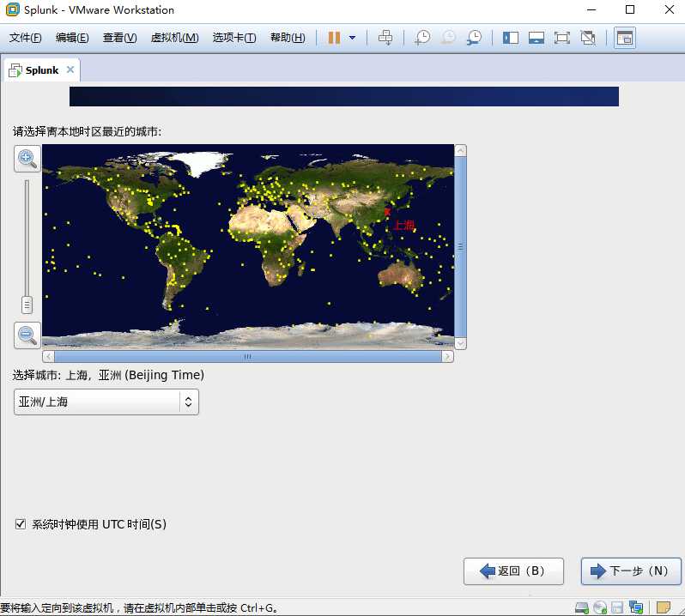Open the 编辑(E) menu
Image resolution: width=685 pixels, height=616 pixels.
[x=72, y=38]
